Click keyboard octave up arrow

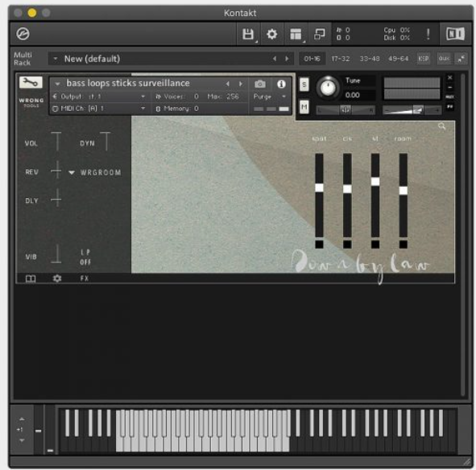click(x=22, y=419)
